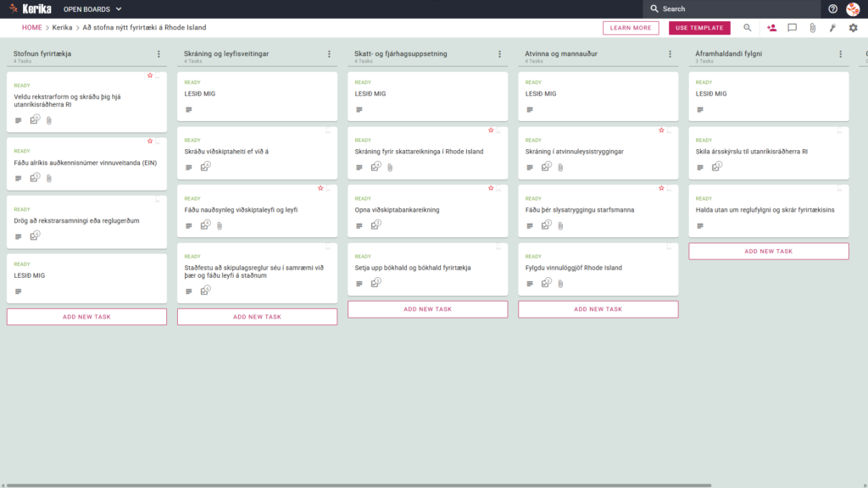868x488 pixels.
Task: Click ADD NEW TASK under Áframhaldandi fylgni
Action: [x=768, y=251]
